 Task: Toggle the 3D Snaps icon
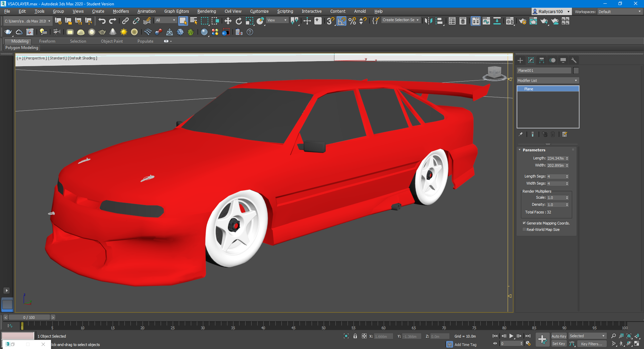pyautogui.click(x=330, y=21)
